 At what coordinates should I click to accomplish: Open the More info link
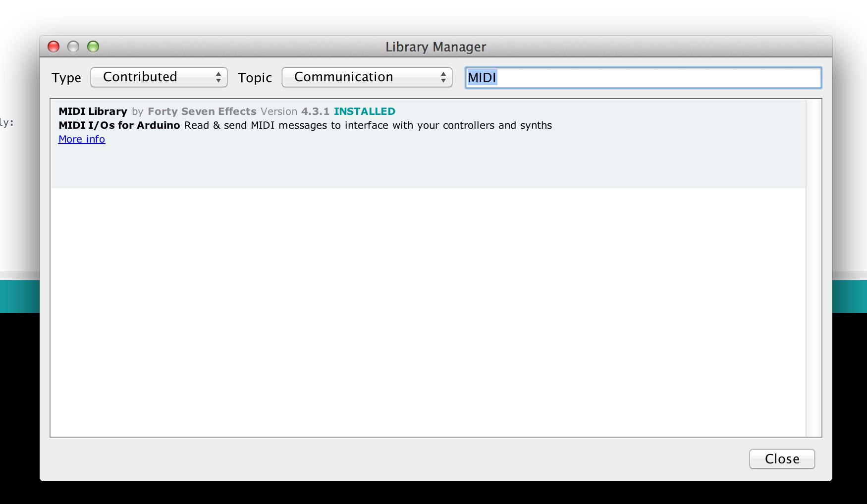click(82, 139)
